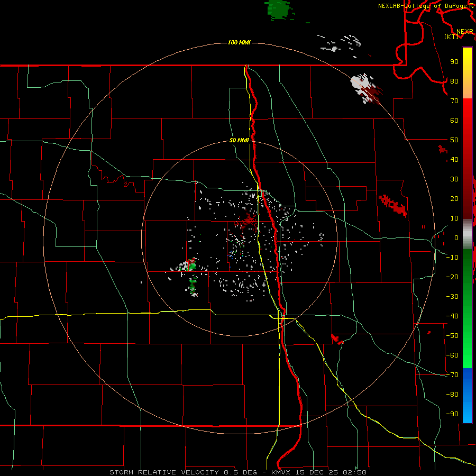Screen dimensions: 476x476
Task: Click the "50 NMI" range ring label
Action: coord(239,140)
